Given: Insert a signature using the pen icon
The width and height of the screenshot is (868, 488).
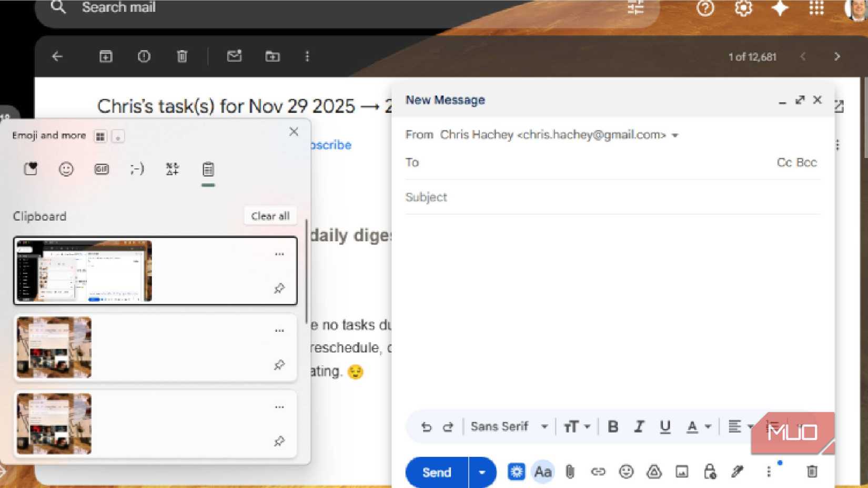Looking at the screenshot, I should 738,472.
